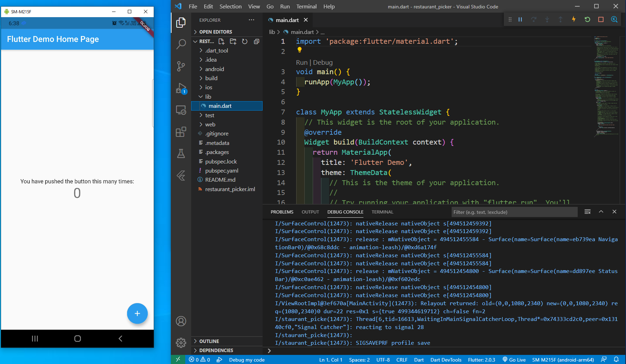Screen dimensions: 626x364
Task: Pause the debug session
Action: point(520,20)
